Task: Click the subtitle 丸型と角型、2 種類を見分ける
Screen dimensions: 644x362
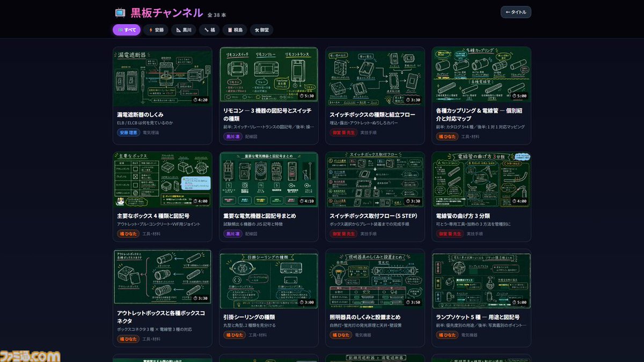Action: tap(249, 325)
